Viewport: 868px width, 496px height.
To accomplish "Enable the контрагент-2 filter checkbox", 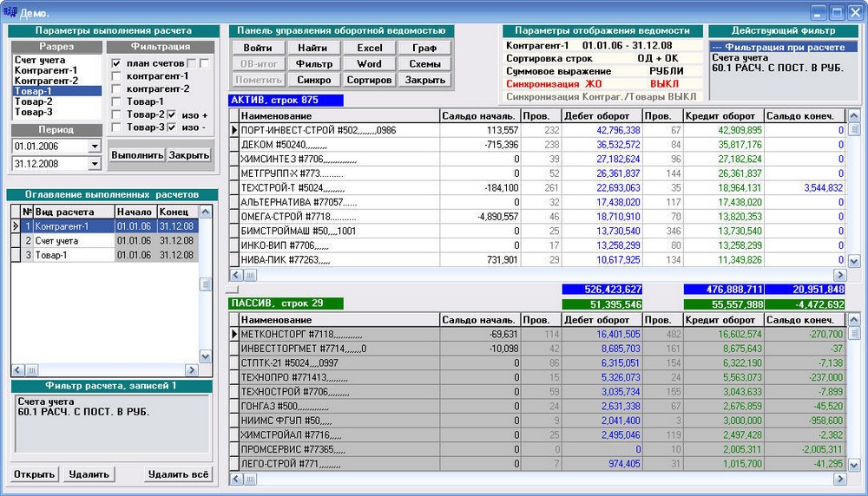I will (x=116, y=89).
